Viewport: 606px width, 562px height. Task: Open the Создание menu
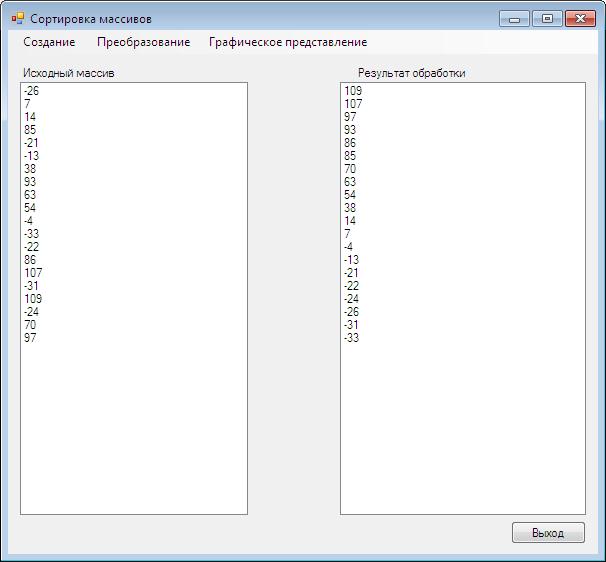click(x=49, y=42)
